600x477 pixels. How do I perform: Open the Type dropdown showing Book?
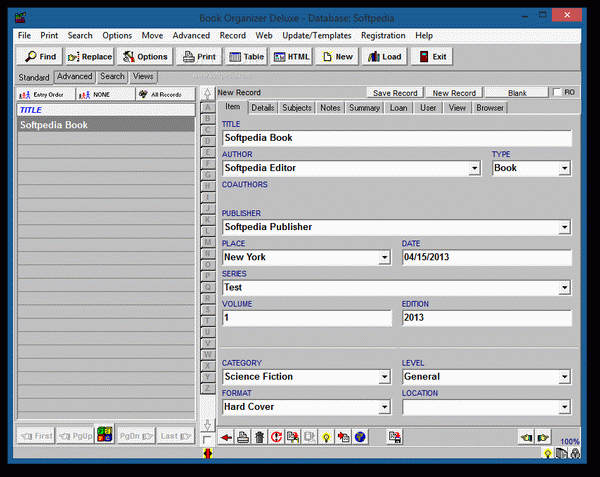coord(564,169)
